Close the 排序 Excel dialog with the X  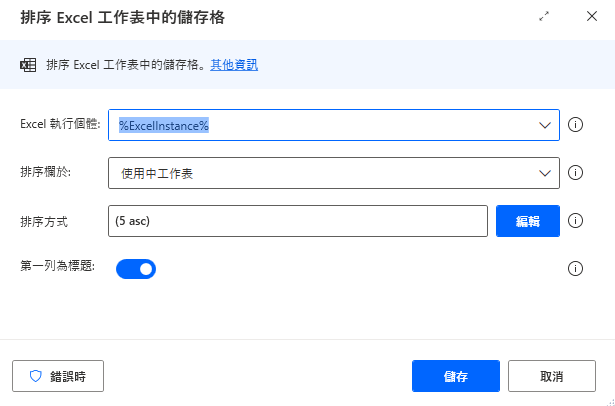[590, 17]
